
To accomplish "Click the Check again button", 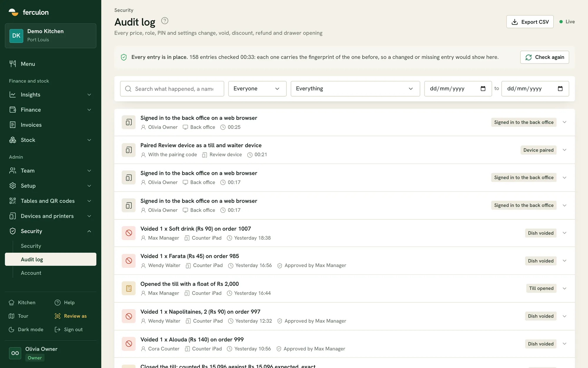I will tap(544, 57).
